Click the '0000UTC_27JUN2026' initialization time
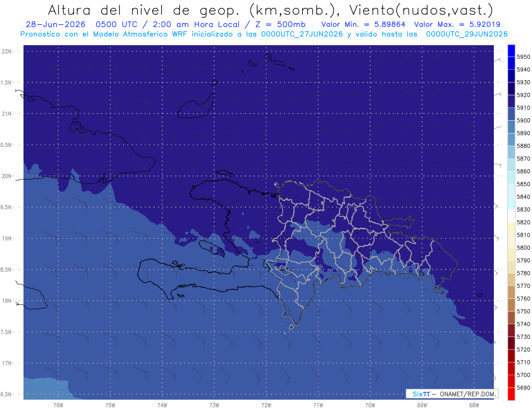Screen dimensions: 532x411 [x=302, y=34]
